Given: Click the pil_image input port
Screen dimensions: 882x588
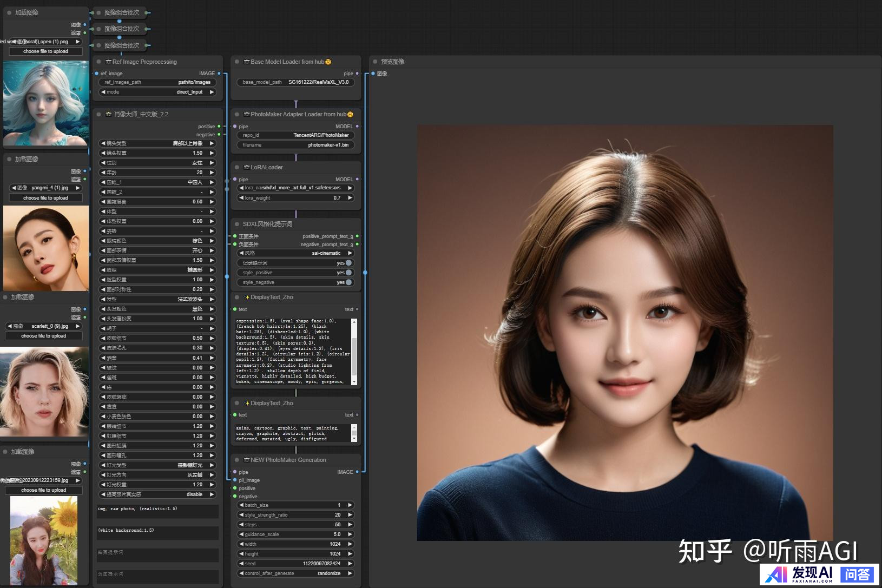Looking at the screenshot, I should [235, 480].
